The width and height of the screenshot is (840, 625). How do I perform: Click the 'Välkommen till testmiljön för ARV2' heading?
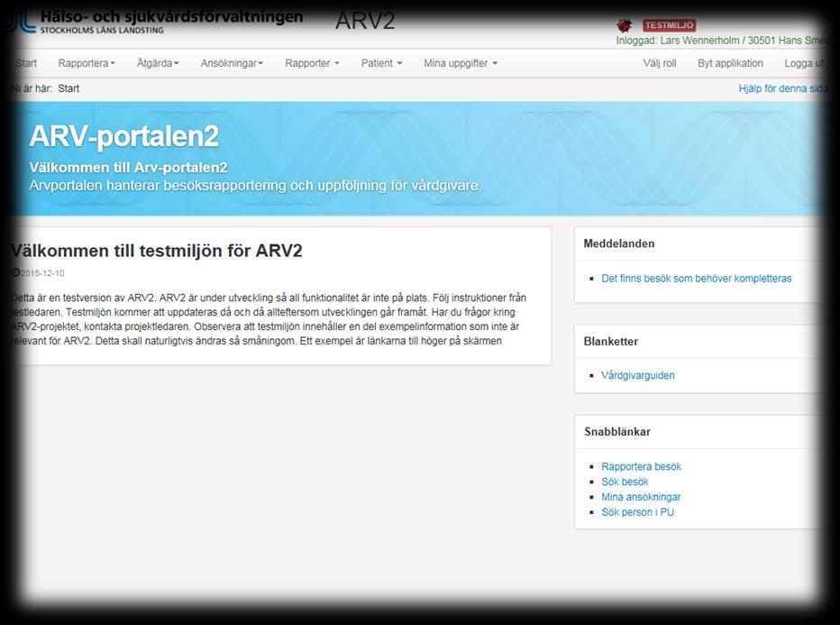tap(157, 251)
